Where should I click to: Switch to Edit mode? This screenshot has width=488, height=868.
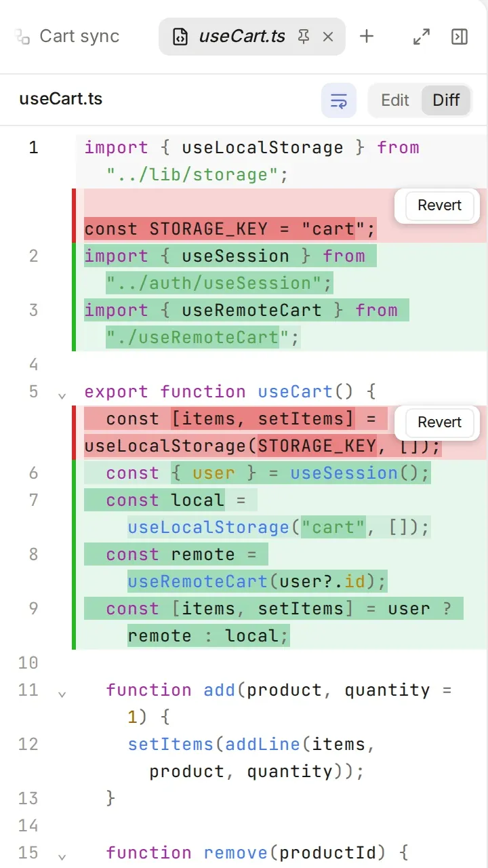coord(394,100)
